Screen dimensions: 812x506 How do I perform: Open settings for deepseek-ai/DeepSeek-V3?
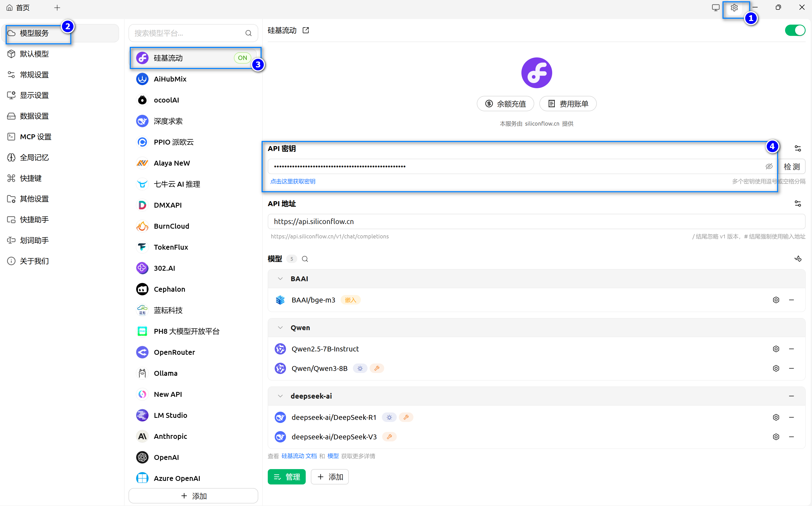tap(776, 437)
